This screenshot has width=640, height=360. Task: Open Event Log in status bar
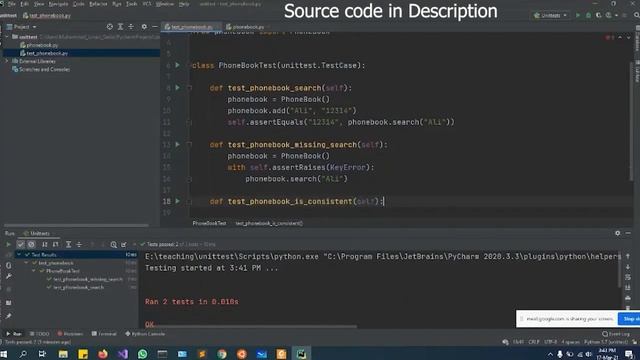pos(617,333)
